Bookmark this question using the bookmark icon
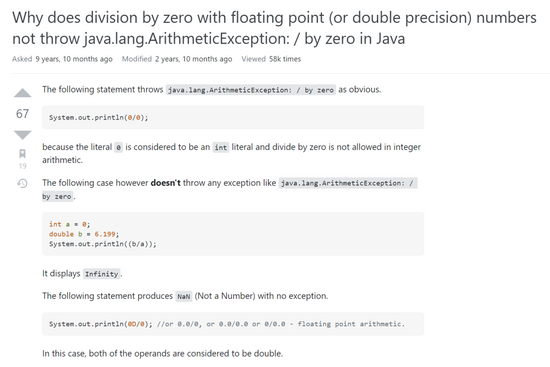This screenshot has width=550, height=367. pyautogui.click(x=22, y=153)
